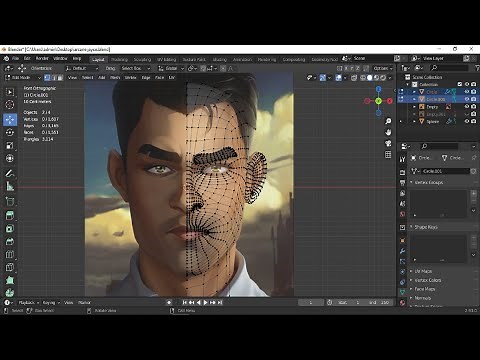The height and width of the screenshot is (360, 480).
Task: Select the Poly Build tool
Action: tap(10, 280)
